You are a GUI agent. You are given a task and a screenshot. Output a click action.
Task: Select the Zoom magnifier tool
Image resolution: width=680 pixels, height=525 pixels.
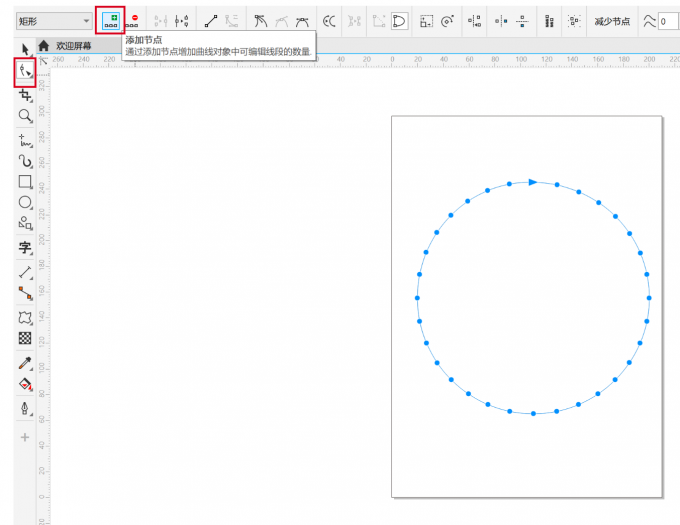[25, 116]
